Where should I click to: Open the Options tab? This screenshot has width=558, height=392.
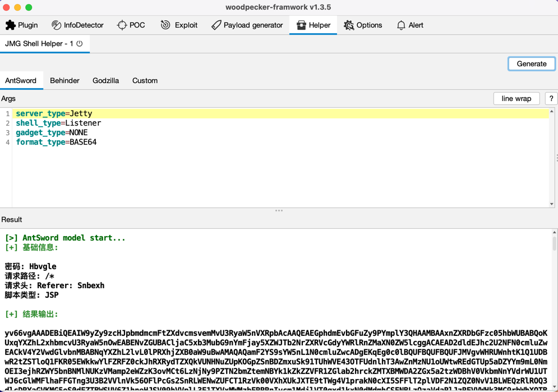point(363,25)
